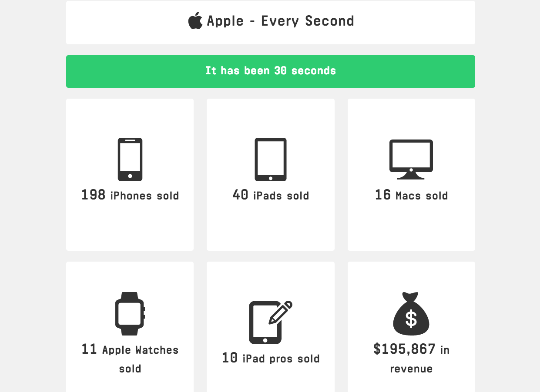540x392 pixels.
Task: Click the Mac desktop monitor icon
Action: pos(411,159)
